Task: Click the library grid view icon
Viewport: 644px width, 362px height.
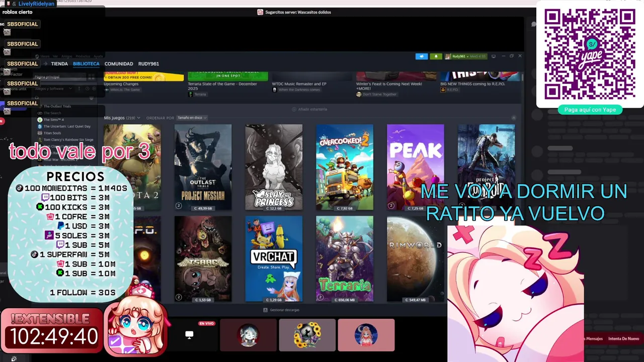Action: [x=91, y=77]
